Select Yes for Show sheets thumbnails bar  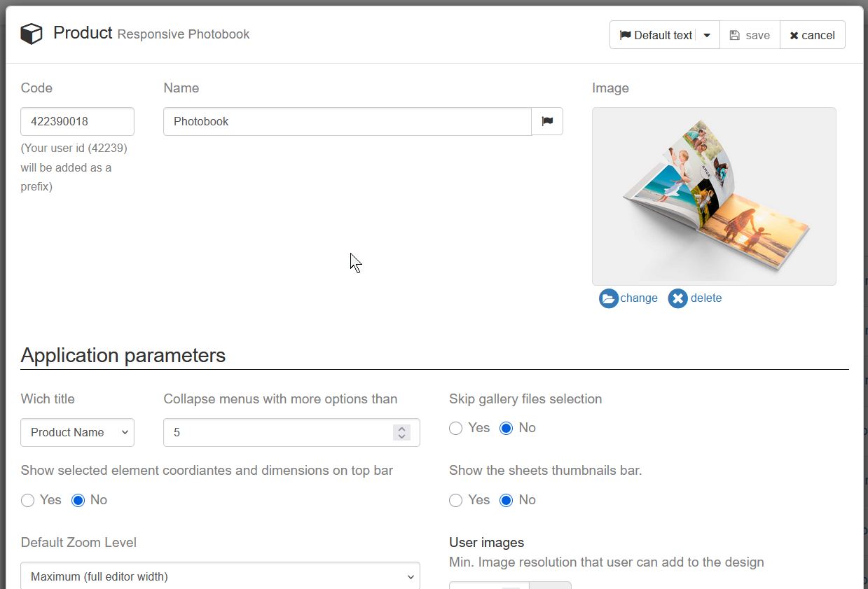pos(456,500)
